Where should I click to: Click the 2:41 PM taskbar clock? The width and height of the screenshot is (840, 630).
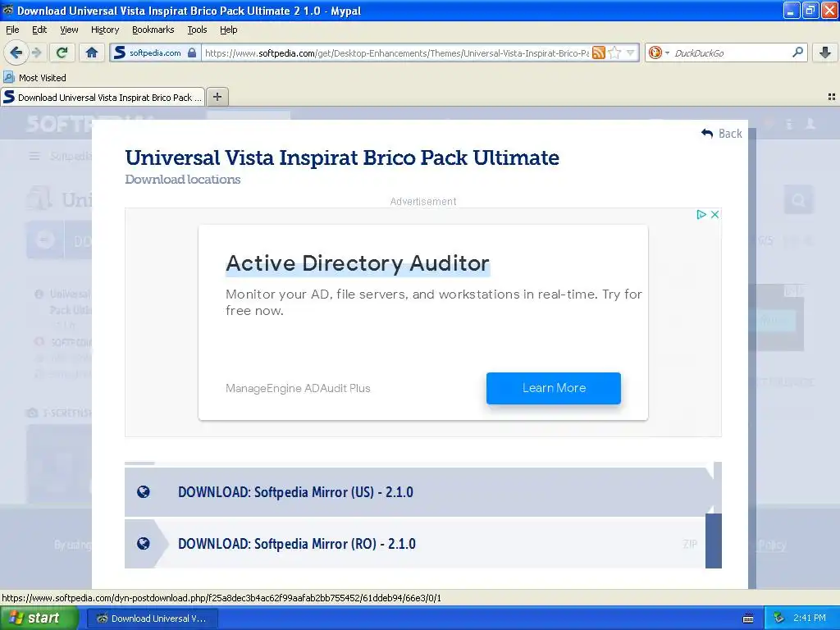pos(810,618)
